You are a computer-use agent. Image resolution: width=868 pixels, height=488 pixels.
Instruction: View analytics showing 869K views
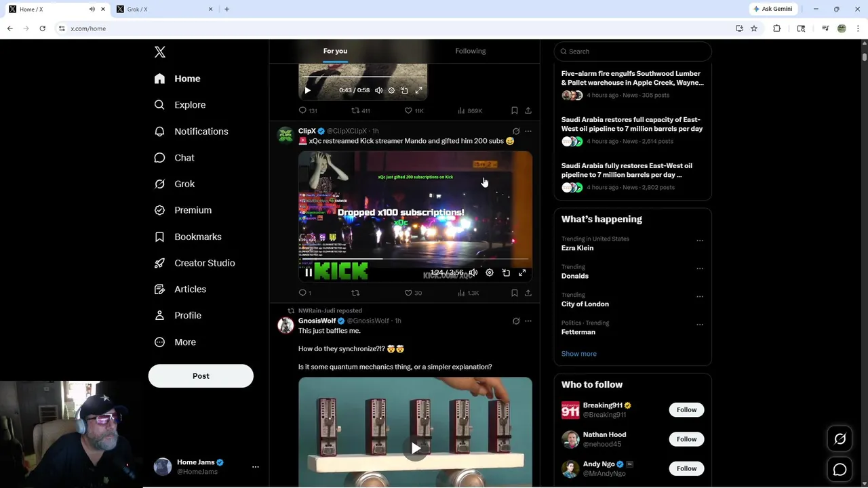pyautogui.click(x=470, y=110)
